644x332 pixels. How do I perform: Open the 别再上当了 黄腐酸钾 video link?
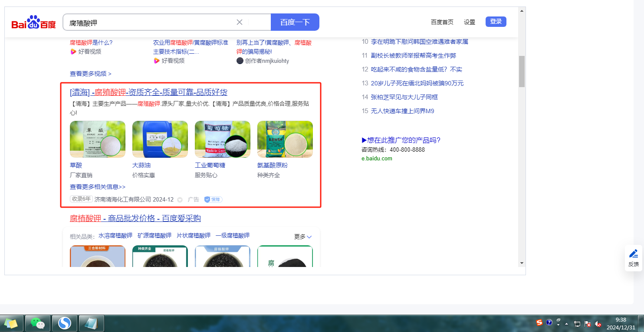pyautogui.click(x=274, y=47)
